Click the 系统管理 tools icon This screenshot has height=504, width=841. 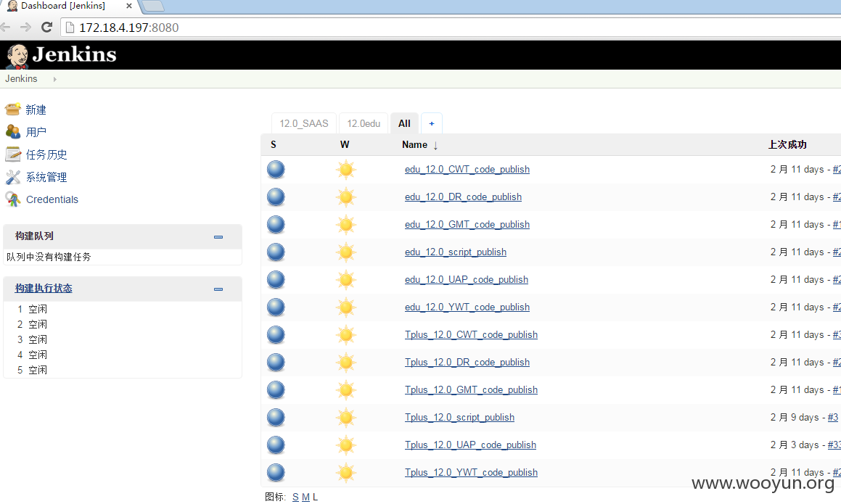pos(13,177)
